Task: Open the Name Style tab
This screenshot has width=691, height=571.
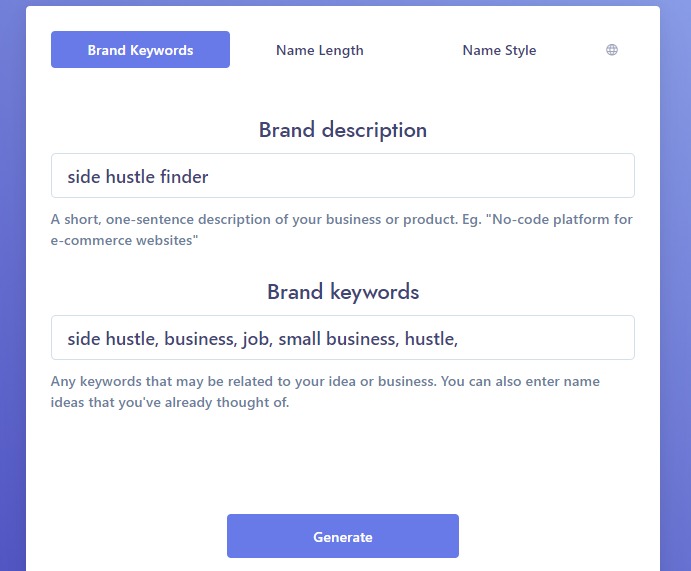Action: pyautogui.click(x=499, y=50)
